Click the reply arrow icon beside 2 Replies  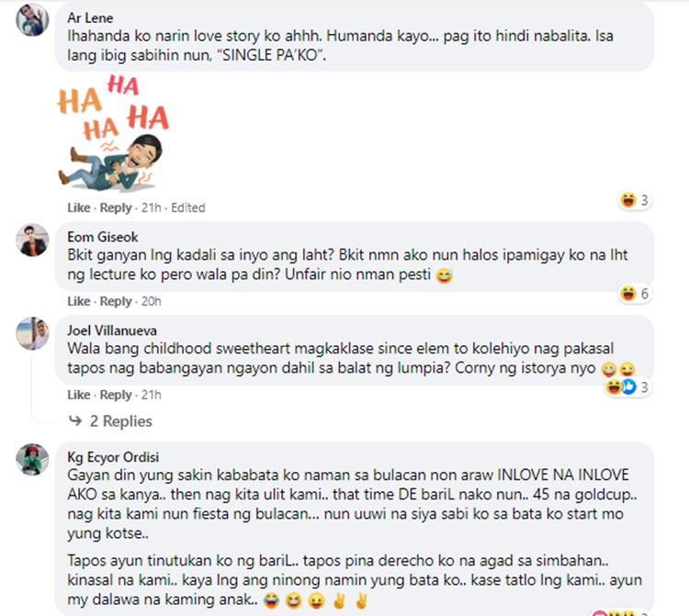(75, 420)
